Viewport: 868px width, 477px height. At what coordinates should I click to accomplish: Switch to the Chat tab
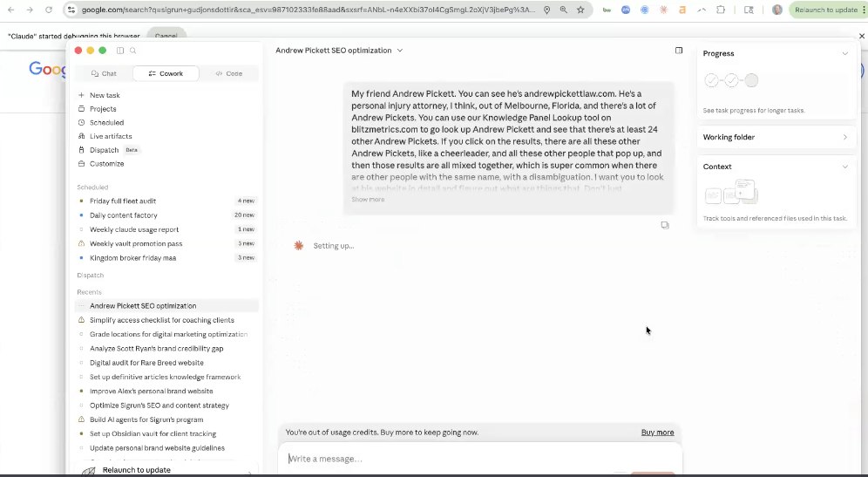tap(104, 73)
